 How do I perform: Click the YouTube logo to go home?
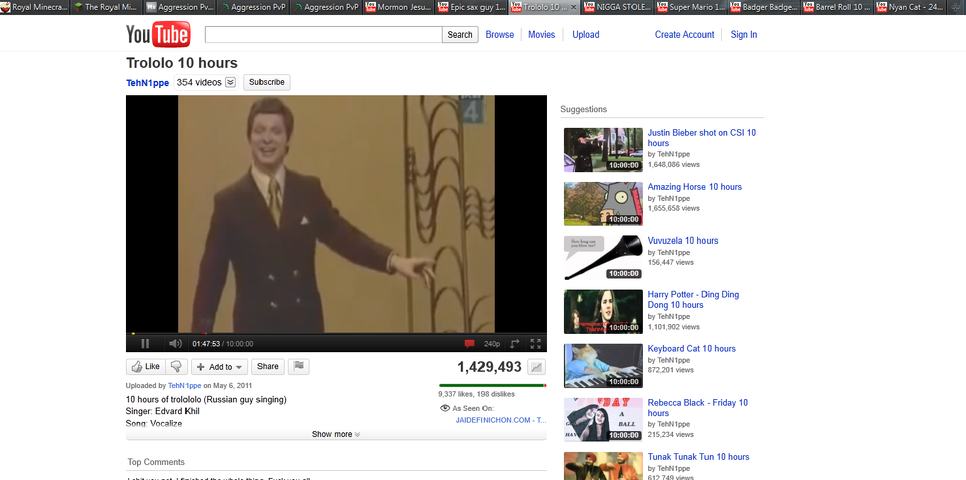(x=158, y=35)
